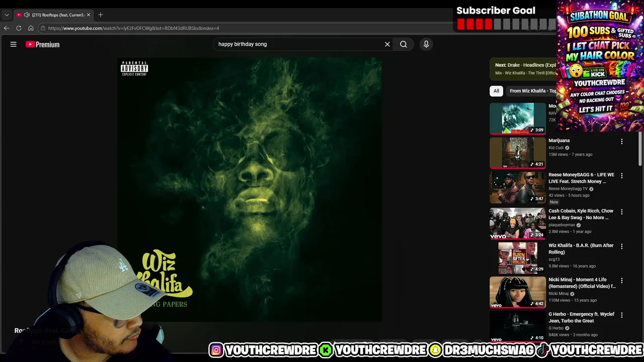
Task: Open the Burn After Rolling thumbnail, duration 4:29
Action: coord(518,257)
